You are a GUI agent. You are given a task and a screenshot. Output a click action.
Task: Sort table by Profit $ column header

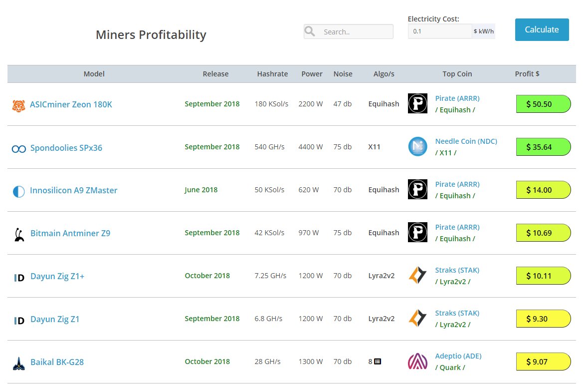[527, 74]
